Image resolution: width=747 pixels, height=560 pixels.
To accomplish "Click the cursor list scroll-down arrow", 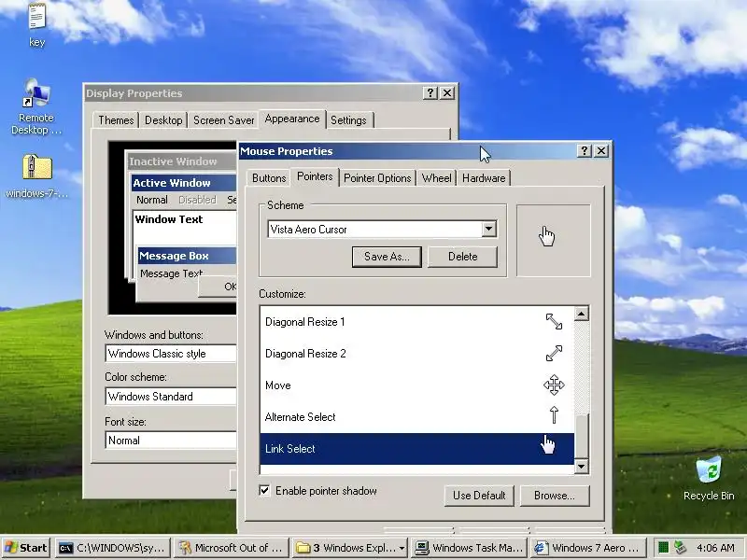I will click(x=581, y=466).
